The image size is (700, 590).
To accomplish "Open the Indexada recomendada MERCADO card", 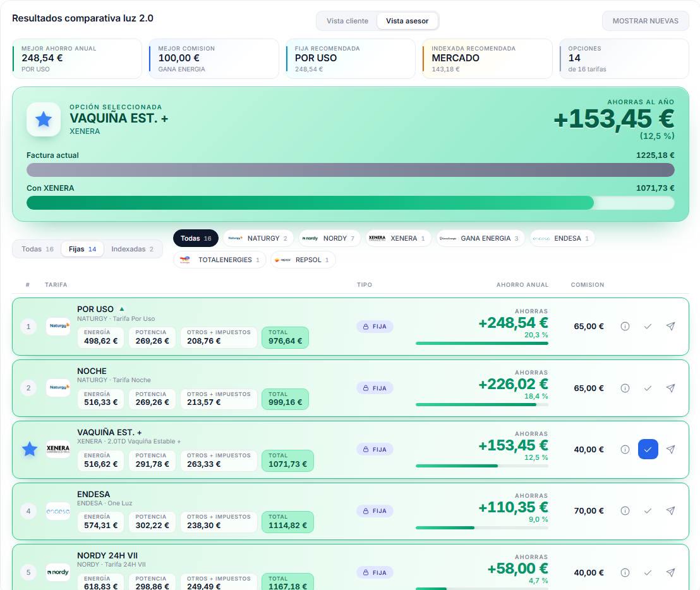I will point(487,59).
